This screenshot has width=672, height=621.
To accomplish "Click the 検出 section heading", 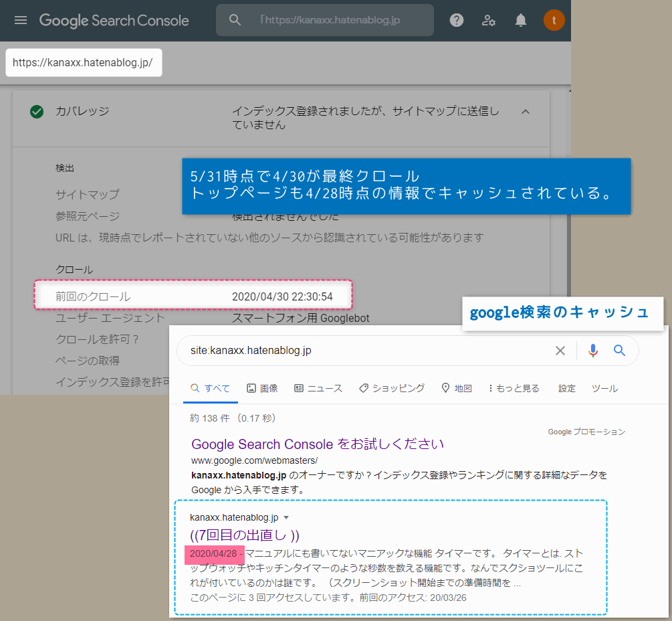I will pos(65,168).
